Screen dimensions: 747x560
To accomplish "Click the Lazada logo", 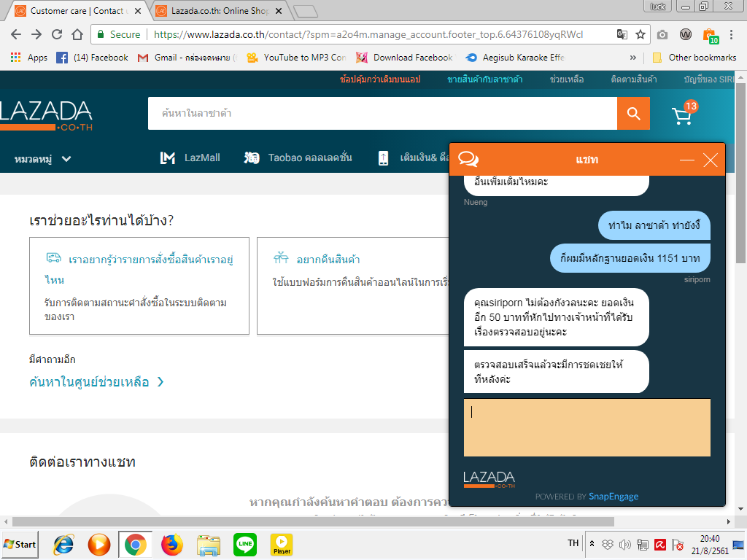I will [x=46, y=115].
